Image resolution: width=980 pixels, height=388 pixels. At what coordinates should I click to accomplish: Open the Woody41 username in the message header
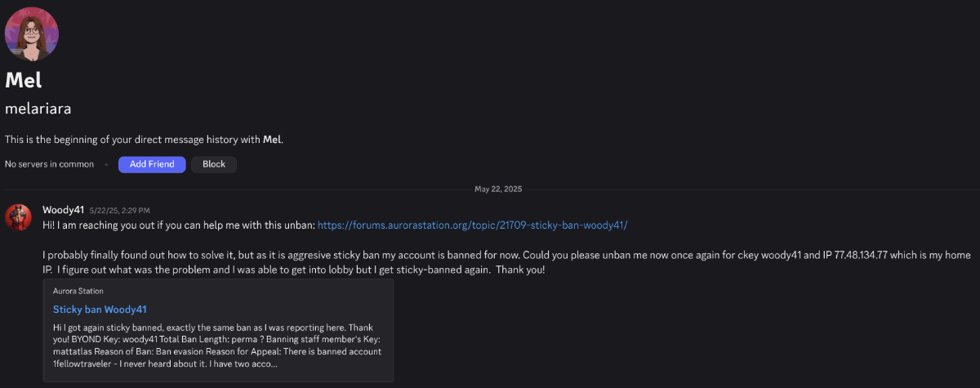(x=63, y=210)
